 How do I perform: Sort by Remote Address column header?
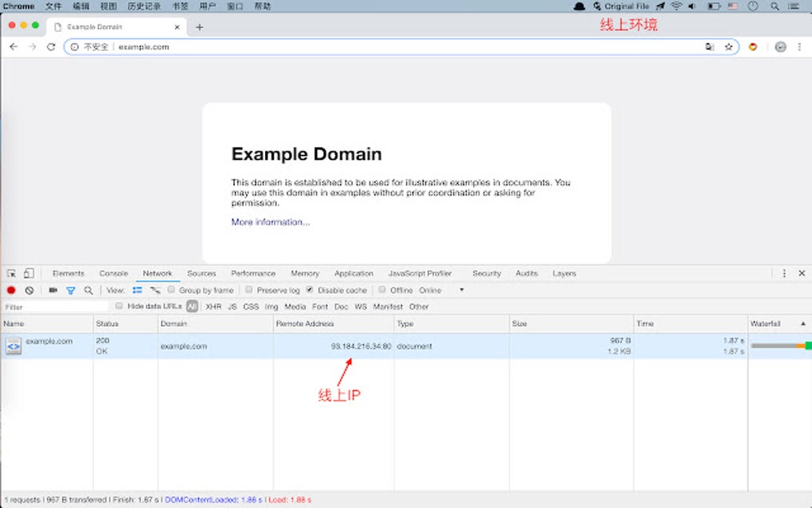point(334,323)
